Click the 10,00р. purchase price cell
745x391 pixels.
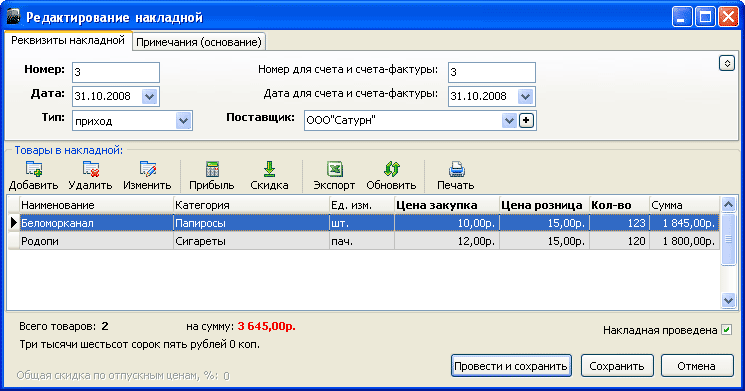[x=447, y=223]
